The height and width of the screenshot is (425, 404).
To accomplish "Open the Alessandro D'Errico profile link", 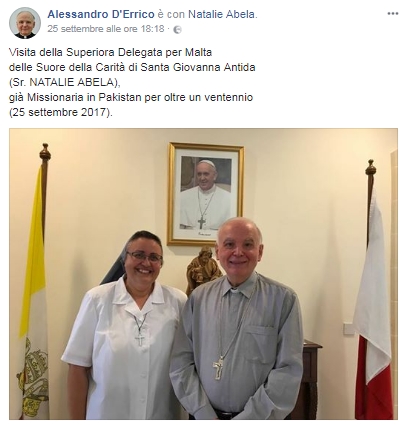I will point(101,14).
